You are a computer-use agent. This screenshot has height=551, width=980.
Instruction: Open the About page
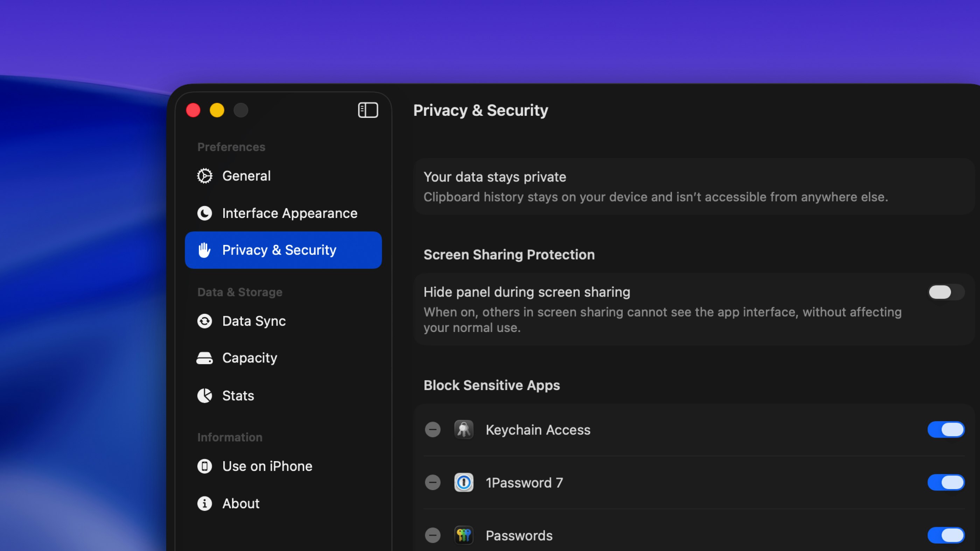point(283,503)
